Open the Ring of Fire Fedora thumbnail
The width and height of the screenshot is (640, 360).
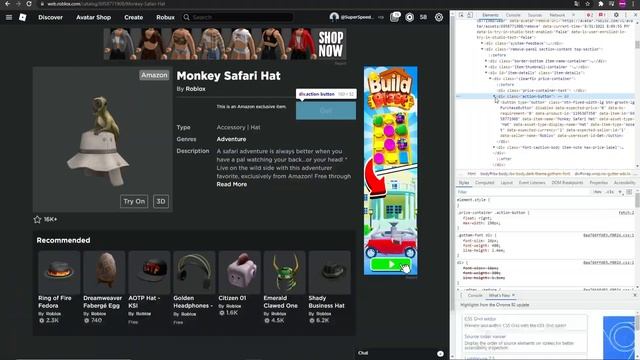pos(59,272)
